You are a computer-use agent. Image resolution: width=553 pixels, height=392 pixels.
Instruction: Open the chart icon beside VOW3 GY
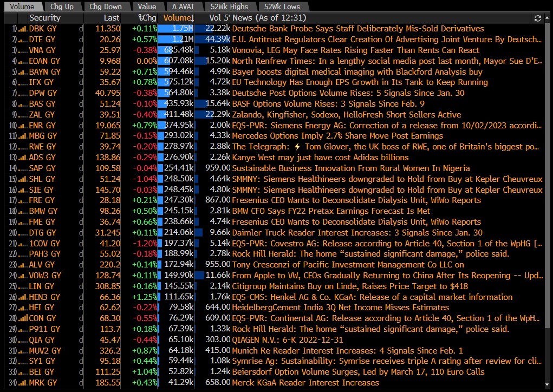tap(23, 276)
